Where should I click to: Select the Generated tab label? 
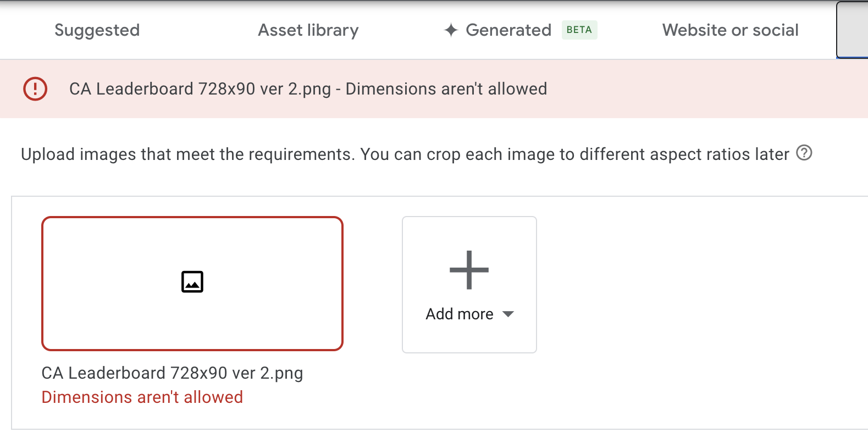(508, 30)
